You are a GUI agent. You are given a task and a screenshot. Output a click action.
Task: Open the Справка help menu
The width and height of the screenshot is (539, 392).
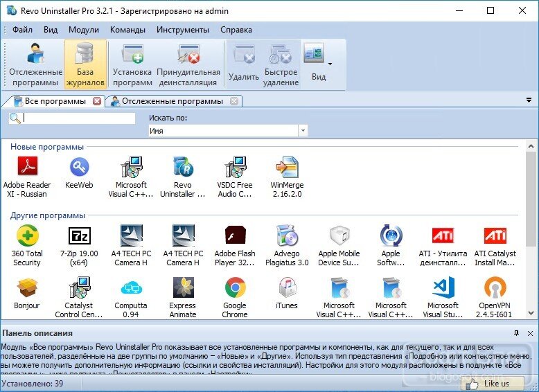coord(236,30)
